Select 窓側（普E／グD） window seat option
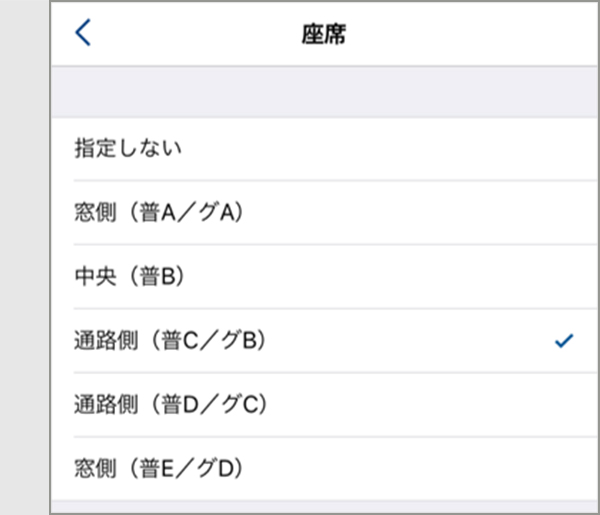Screen dimensions: 600x515 coord(324,468)
